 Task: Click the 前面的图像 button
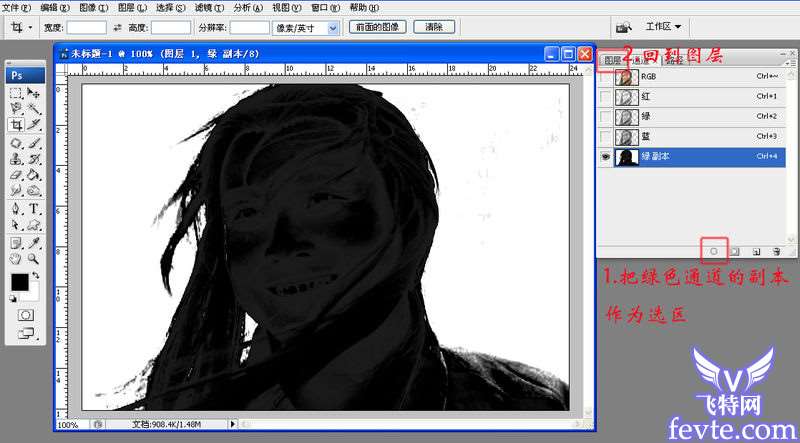point(376,27)
